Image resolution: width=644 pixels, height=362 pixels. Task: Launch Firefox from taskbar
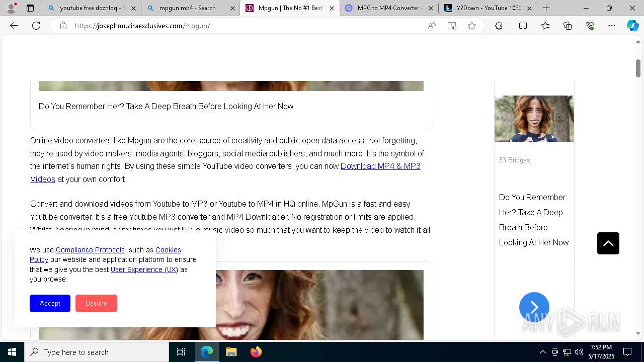[256, 352]
